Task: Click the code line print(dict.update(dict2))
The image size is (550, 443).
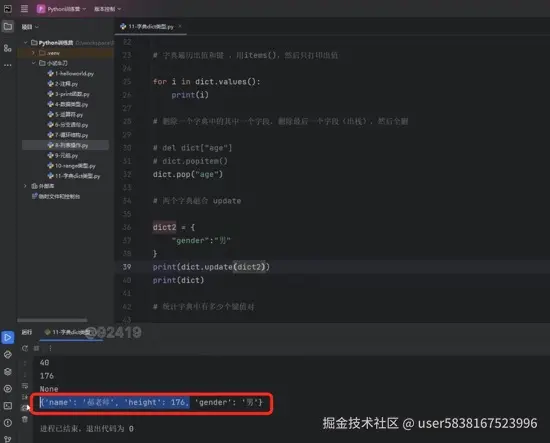Action: click(x=211, y=267)
